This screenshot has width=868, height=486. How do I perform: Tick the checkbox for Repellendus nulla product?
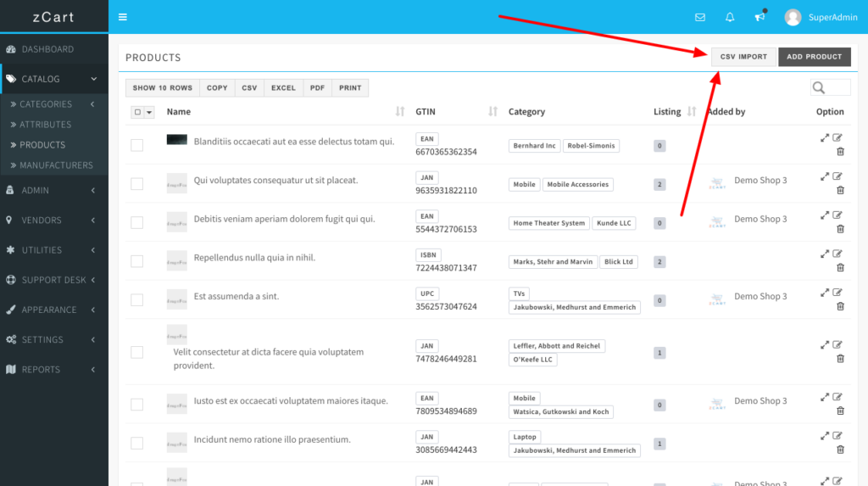pyautogui.click(x=136, y=261)
